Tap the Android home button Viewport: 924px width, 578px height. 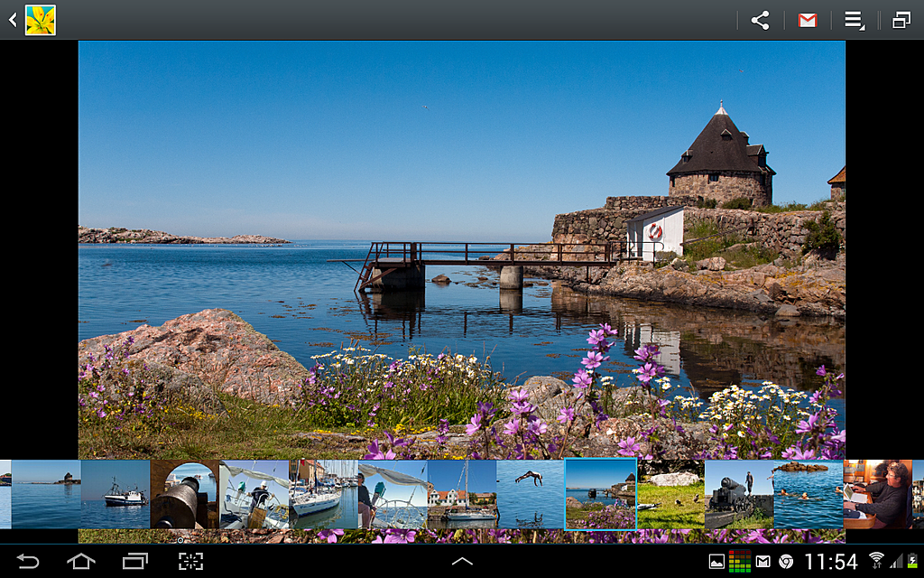coord(81,561)
